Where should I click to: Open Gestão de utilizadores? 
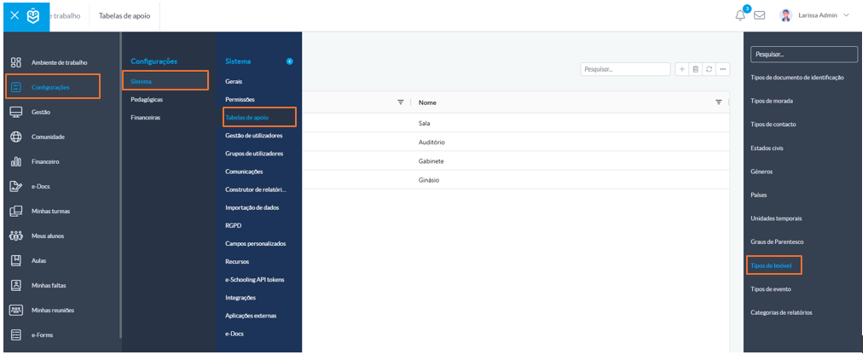pos(254,136)
